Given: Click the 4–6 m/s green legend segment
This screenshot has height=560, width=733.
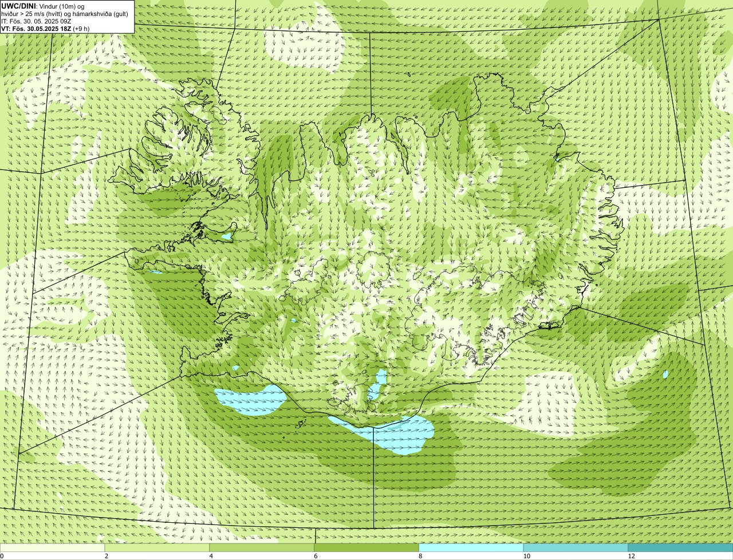Looking at the screenshot, I should tap(262, 548).
